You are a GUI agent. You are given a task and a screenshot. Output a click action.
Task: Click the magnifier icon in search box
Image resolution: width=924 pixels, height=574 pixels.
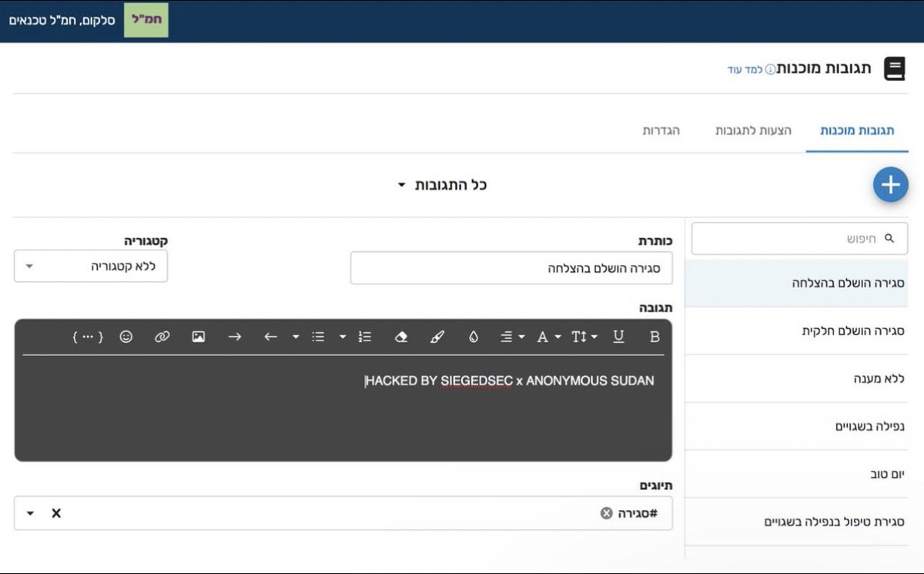coord(889,239)
